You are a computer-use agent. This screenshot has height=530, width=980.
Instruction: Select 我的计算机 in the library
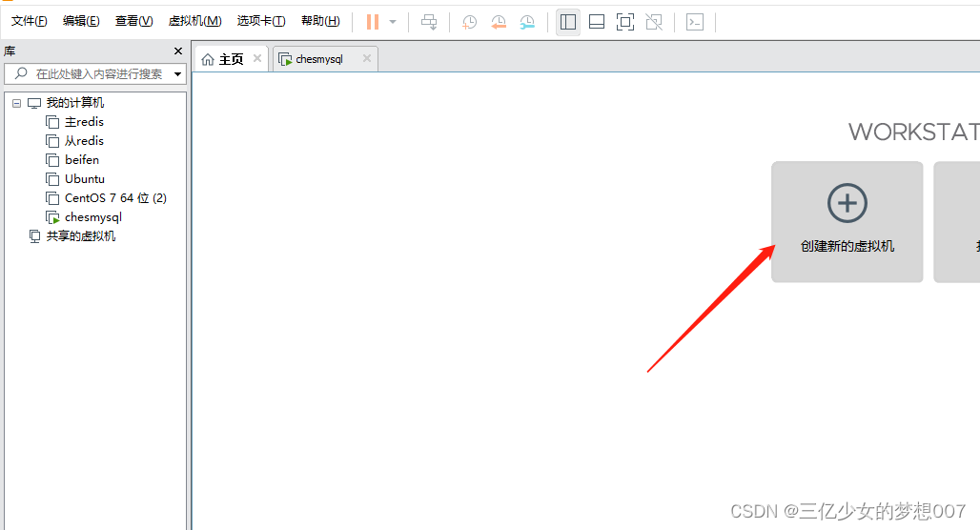(75, 103)
